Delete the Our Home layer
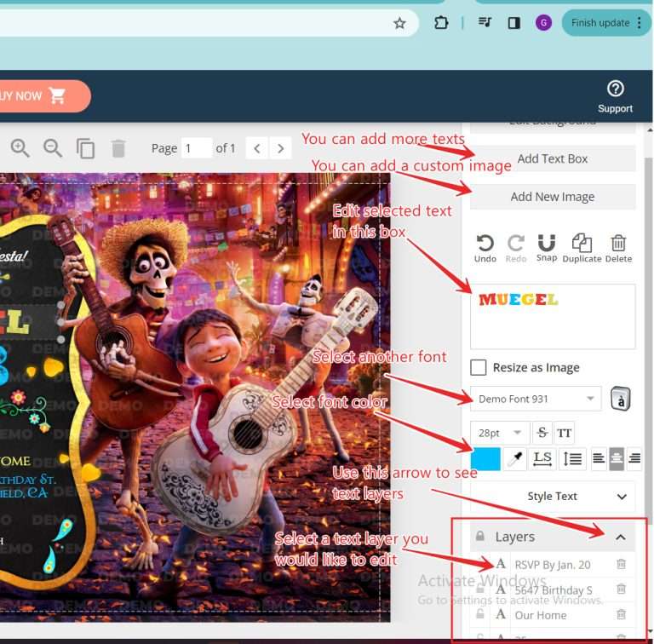The image size is (654, 644). [x=621, y=614]
